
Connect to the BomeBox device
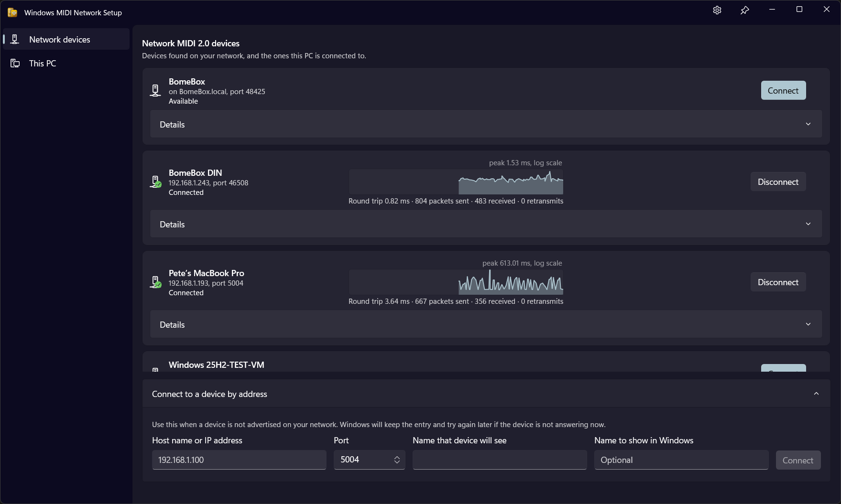coord(783,90)
